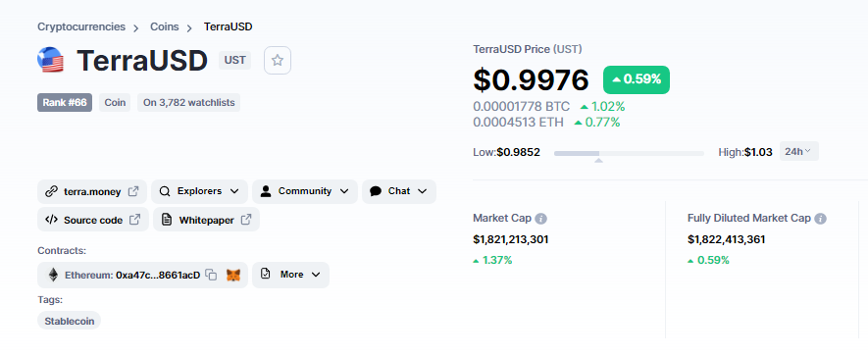
Task: Click the On 3,782 watchlists badge
Action: [188, 102]
